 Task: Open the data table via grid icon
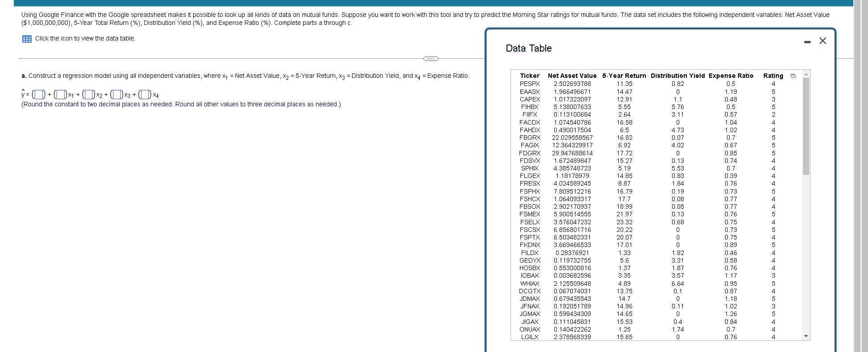tap(27, 39)
